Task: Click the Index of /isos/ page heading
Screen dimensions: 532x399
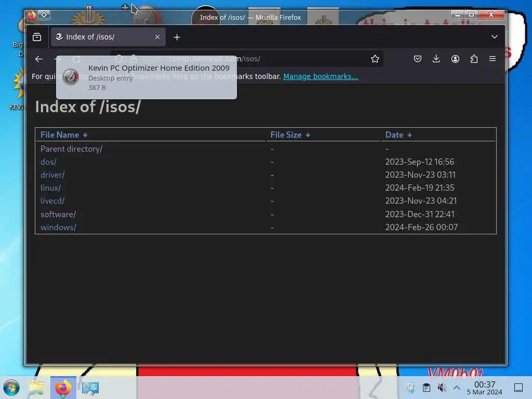Action: [x=88, y=107]
